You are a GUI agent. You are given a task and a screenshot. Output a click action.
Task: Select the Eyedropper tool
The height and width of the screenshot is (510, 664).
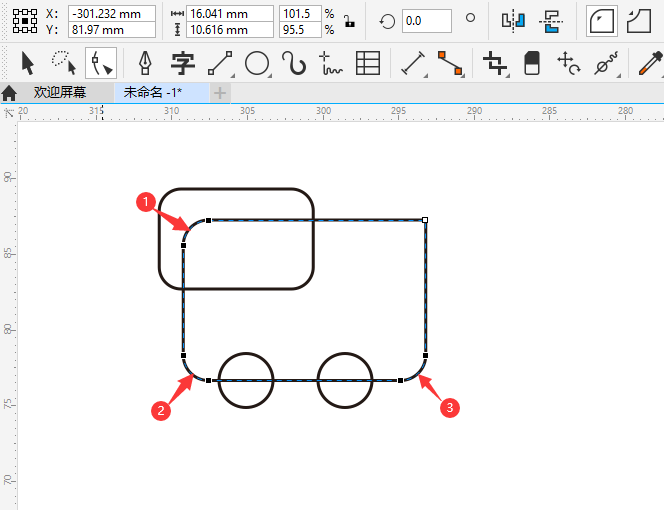pos(648,64)
